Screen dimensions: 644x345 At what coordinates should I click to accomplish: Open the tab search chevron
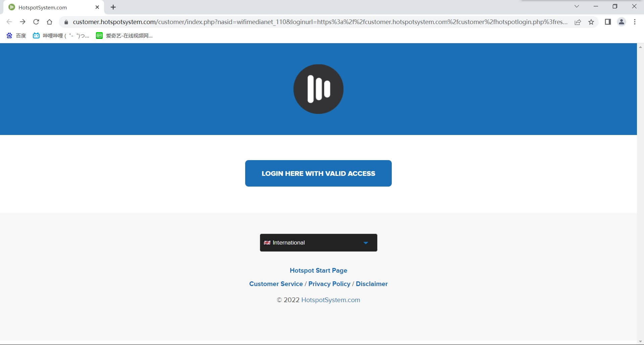(577, 6)
